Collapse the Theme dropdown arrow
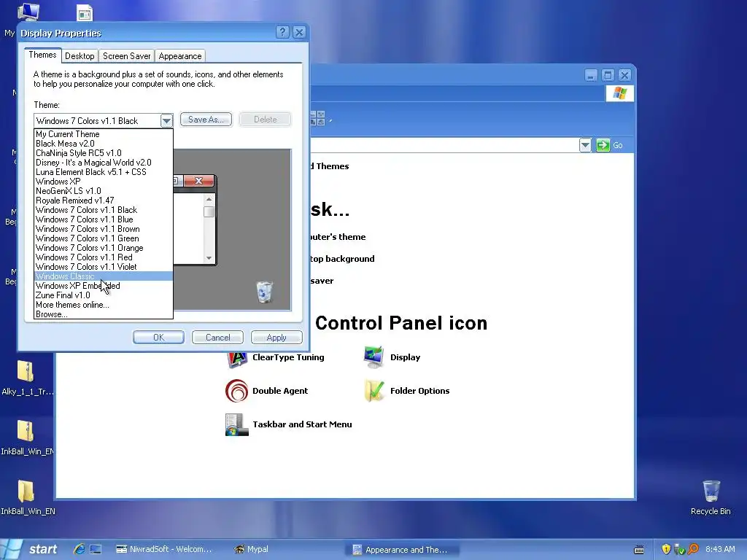Image resolution: width=747 pixels, height=560 pixels. coord(166,121)
